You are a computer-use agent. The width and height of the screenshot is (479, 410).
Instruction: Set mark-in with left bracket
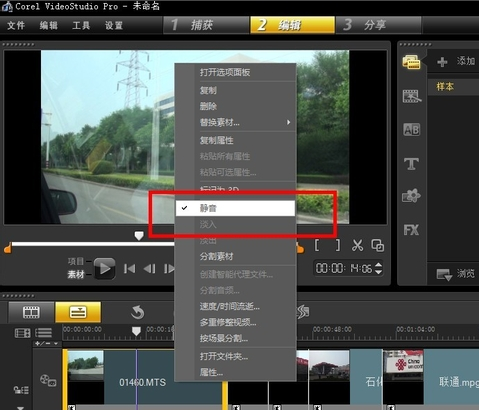(317, 246)
